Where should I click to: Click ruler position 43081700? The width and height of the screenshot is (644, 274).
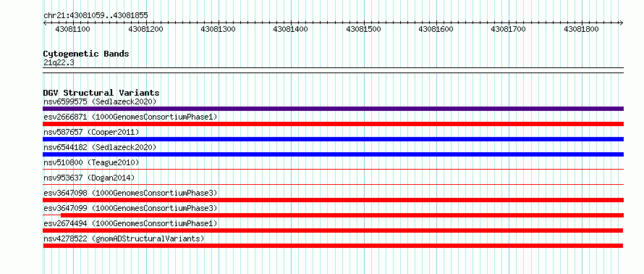(x=509, y=29)
